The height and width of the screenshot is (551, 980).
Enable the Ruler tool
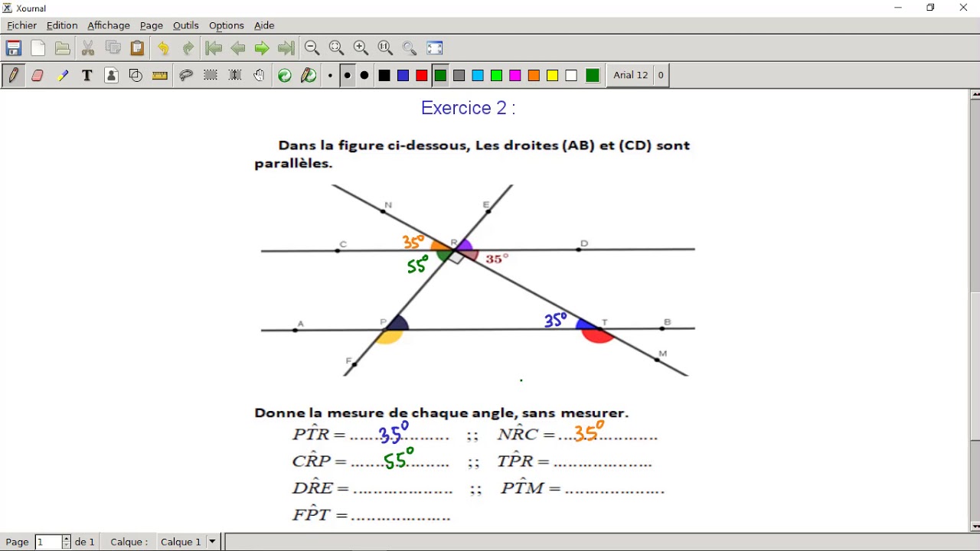pos(160,75)
